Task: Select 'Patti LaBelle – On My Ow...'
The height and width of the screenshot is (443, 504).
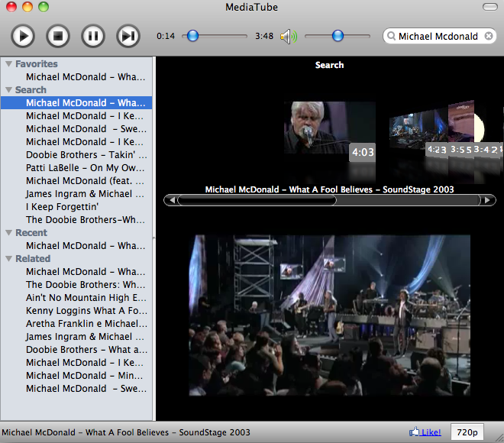Action: [76, 168]
